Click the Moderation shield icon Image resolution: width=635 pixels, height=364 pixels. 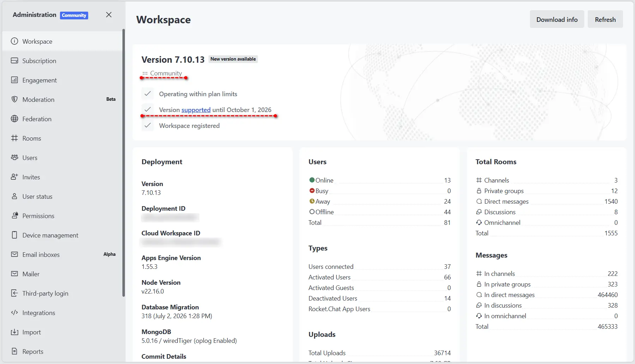[14, 99]
